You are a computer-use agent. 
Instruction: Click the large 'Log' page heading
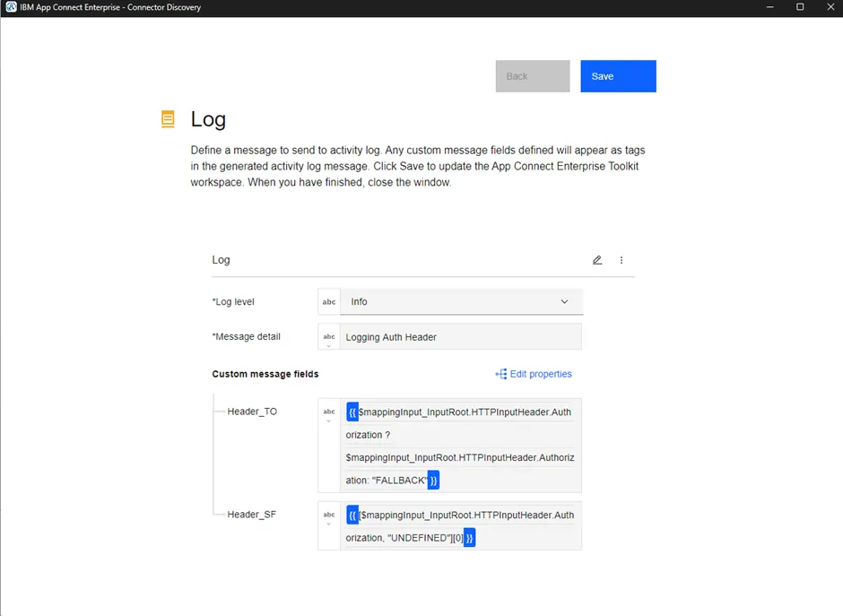(208, 119)
